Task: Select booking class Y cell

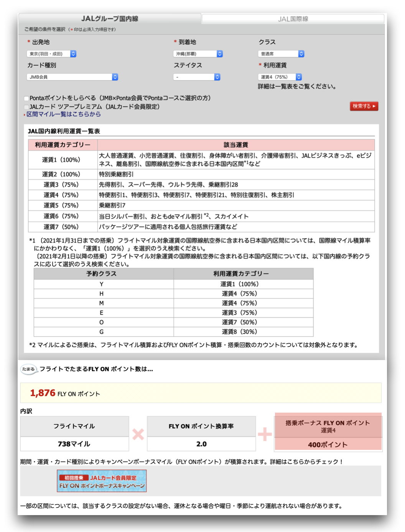Action: [x=104, y=284]
